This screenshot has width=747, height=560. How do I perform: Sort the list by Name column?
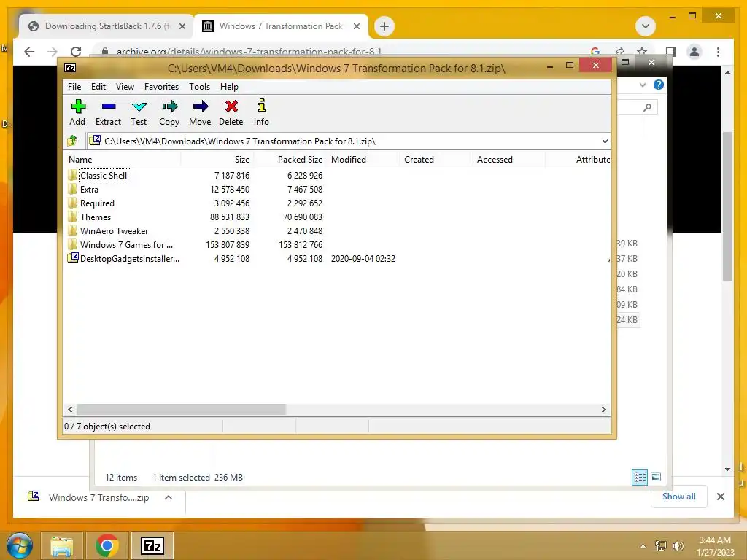123,160
